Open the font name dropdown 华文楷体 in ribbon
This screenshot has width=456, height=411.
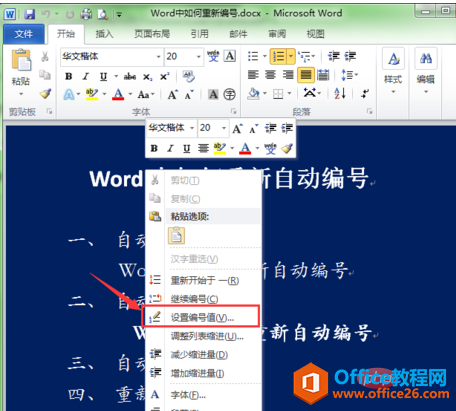pos(111,56)
